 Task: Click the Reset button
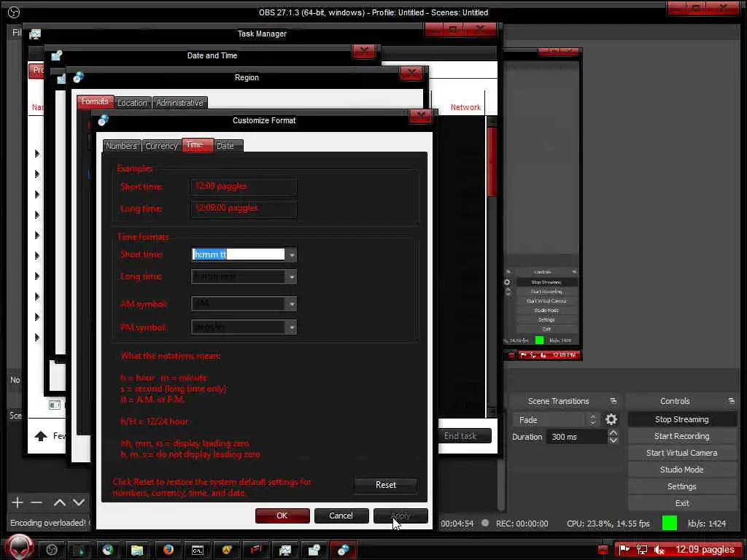coord(385,485)
